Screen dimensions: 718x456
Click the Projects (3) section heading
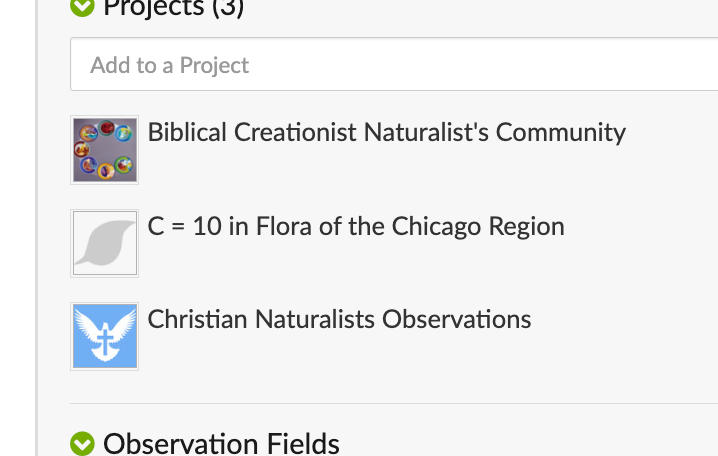174,8
